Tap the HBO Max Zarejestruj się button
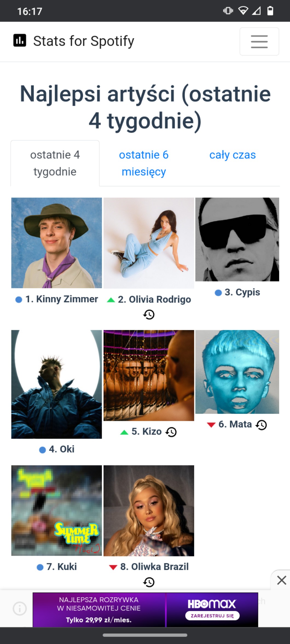 pos(212,616)
